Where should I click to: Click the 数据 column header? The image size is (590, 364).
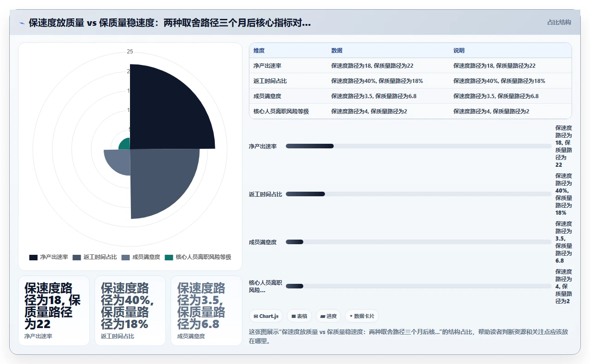click(x=337, y=51)
